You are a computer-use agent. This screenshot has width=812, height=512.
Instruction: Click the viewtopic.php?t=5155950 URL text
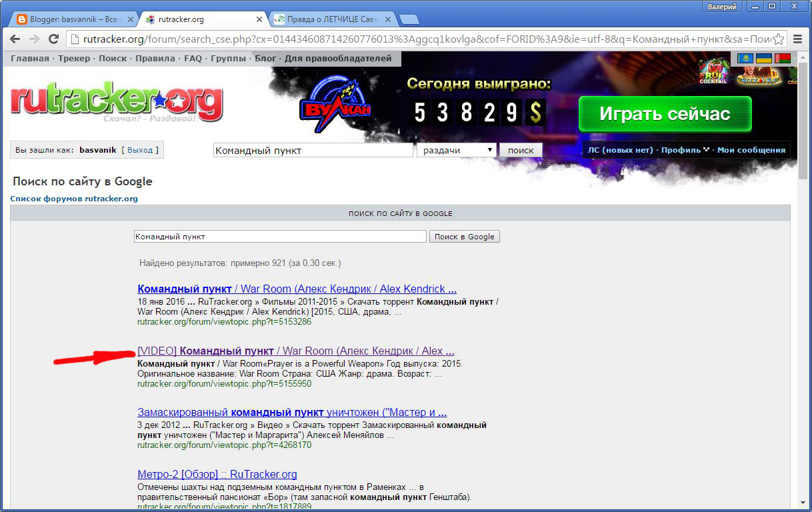224,384
